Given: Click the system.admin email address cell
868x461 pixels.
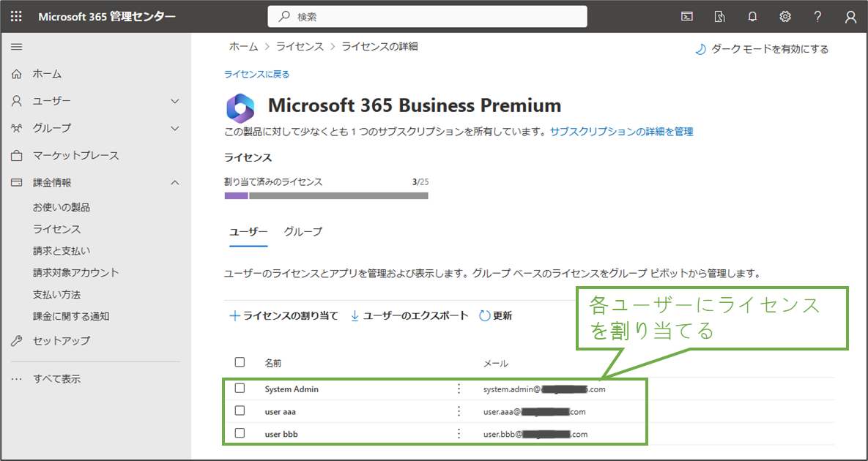Looking at the screenshot, I should click(x=544, y=389).
